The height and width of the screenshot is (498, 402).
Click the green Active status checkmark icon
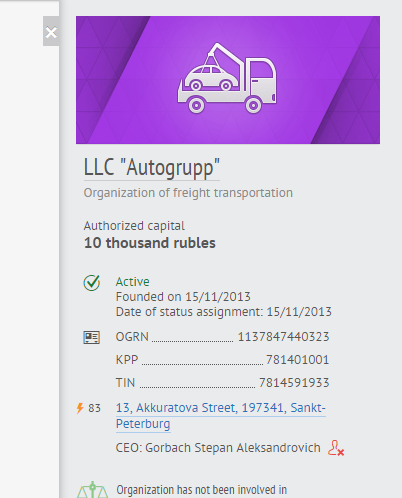tap(92, 283)
